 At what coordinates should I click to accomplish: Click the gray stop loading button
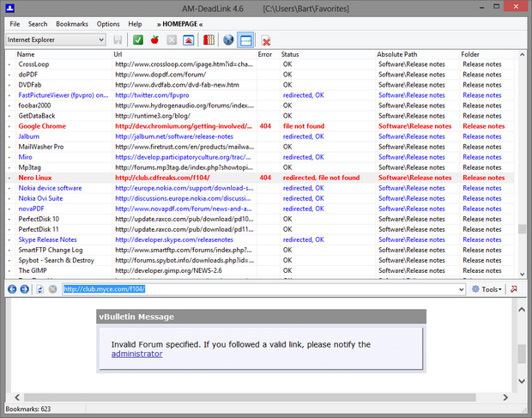click(52, 289)
